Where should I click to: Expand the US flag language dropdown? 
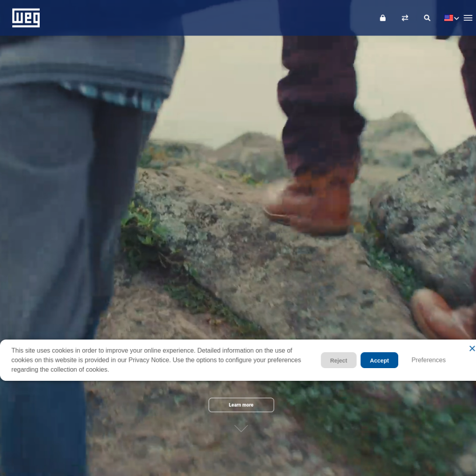click(x=451, y=18)
